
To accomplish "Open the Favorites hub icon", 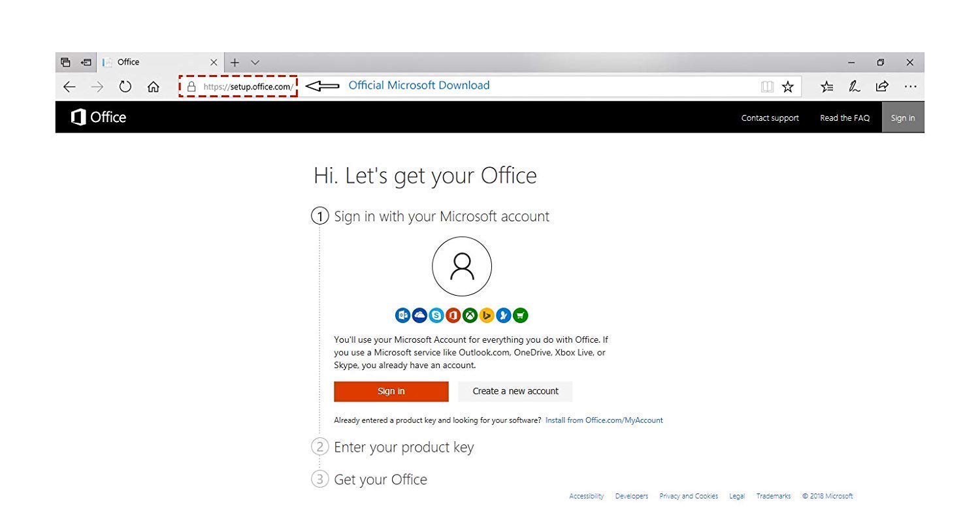I will tap(826, 87).
